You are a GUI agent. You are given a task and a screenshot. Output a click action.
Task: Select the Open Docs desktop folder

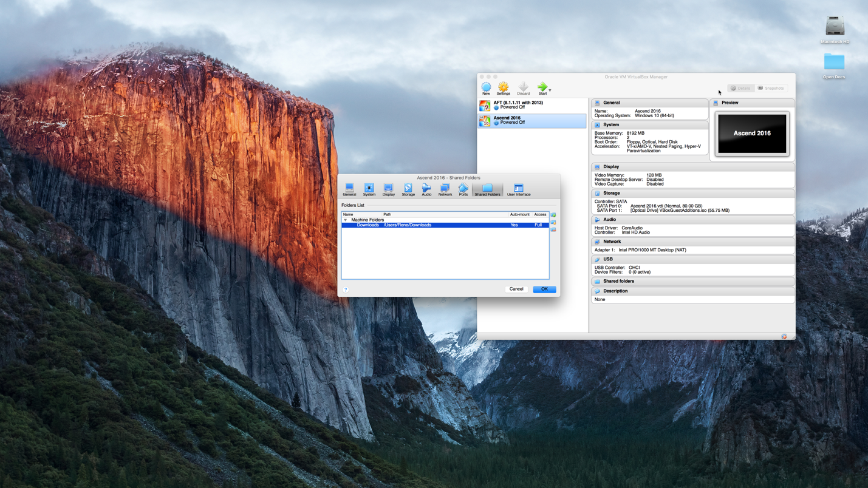pos(834,66)
